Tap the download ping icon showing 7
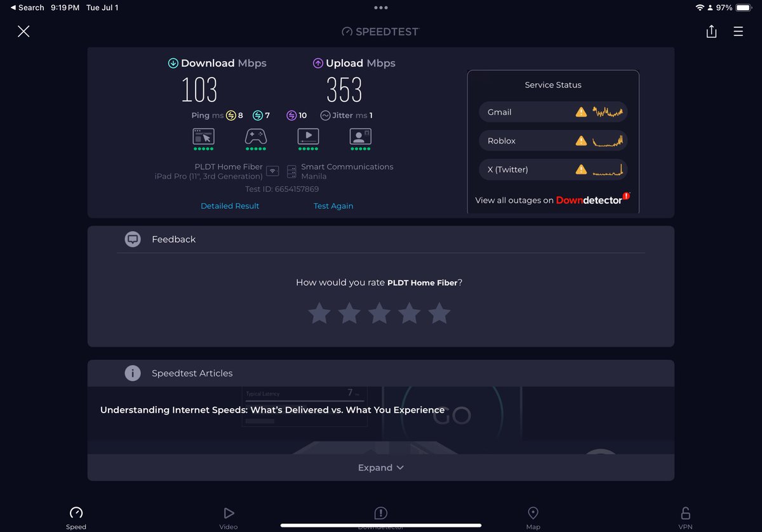The height and width of the screenshot is (532, 762). [258, 116]
